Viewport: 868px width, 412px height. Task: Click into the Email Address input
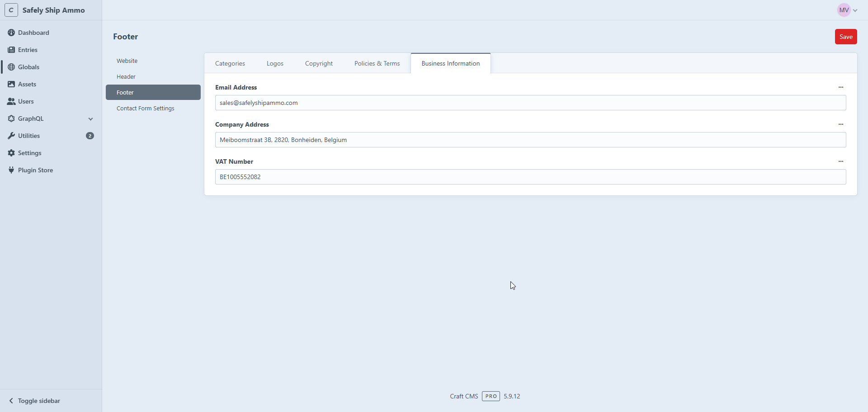click(x=531, y=103)
